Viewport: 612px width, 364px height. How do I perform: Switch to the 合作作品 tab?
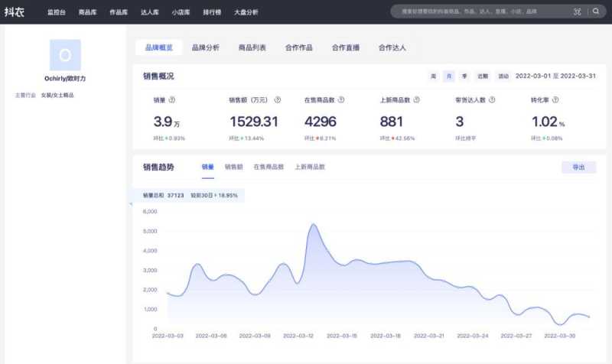pyautogui.click(x=298, y=47)
